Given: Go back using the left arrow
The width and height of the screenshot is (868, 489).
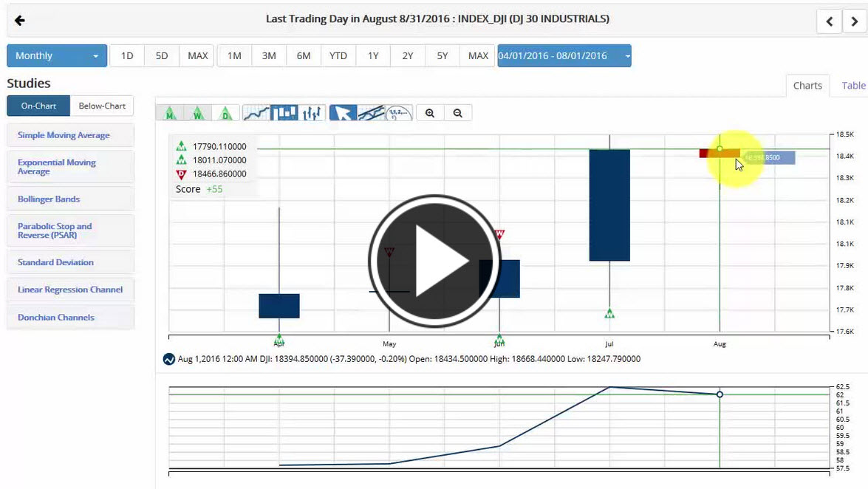Looking at the screenshot, I should pos(20,20).
